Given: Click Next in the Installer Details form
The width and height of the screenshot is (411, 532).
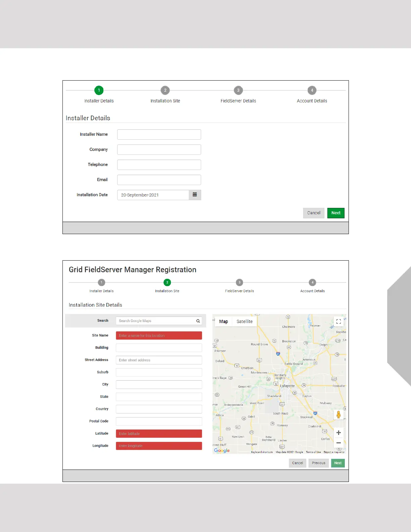Looking at the screenshot, I should pos(336,213).
